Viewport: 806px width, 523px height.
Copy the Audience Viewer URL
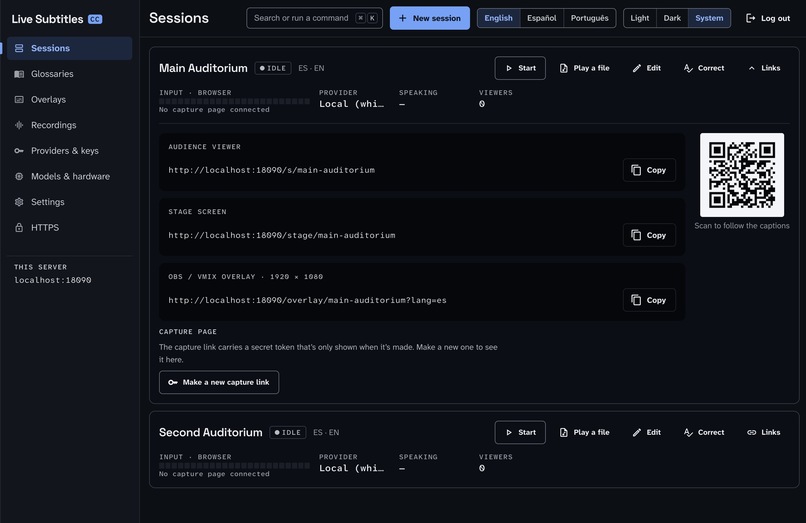tap(649, 170)
